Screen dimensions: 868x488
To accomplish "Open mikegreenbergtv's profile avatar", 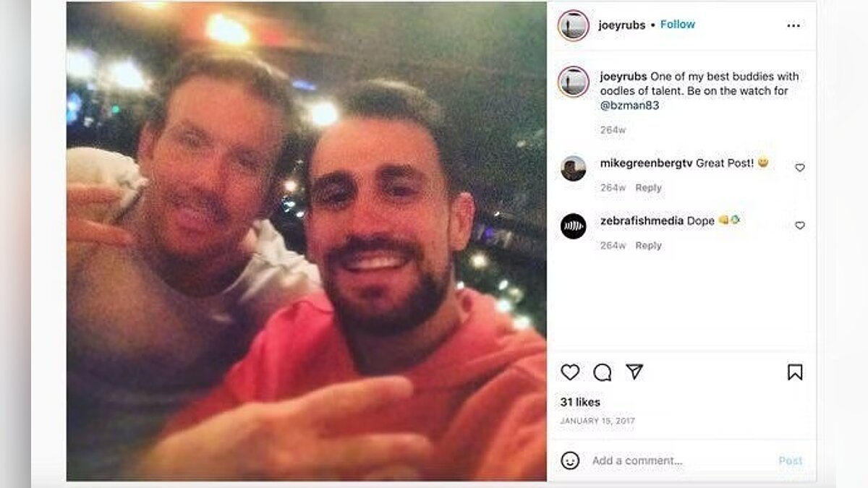I will [573, 168].
